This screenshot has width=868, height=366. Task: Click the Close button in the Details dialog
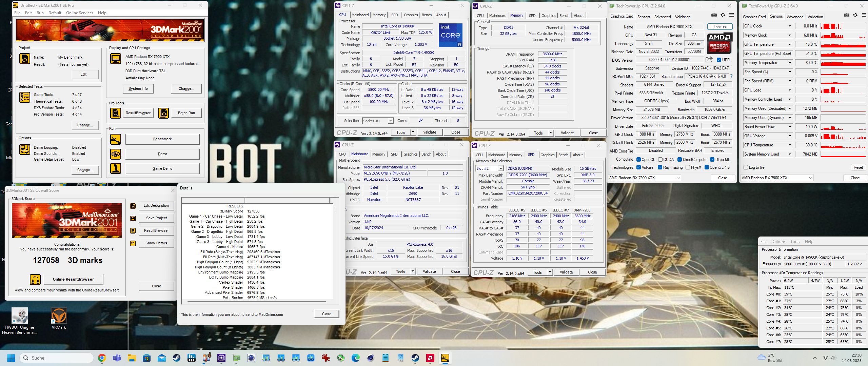[x=327, y=314]
